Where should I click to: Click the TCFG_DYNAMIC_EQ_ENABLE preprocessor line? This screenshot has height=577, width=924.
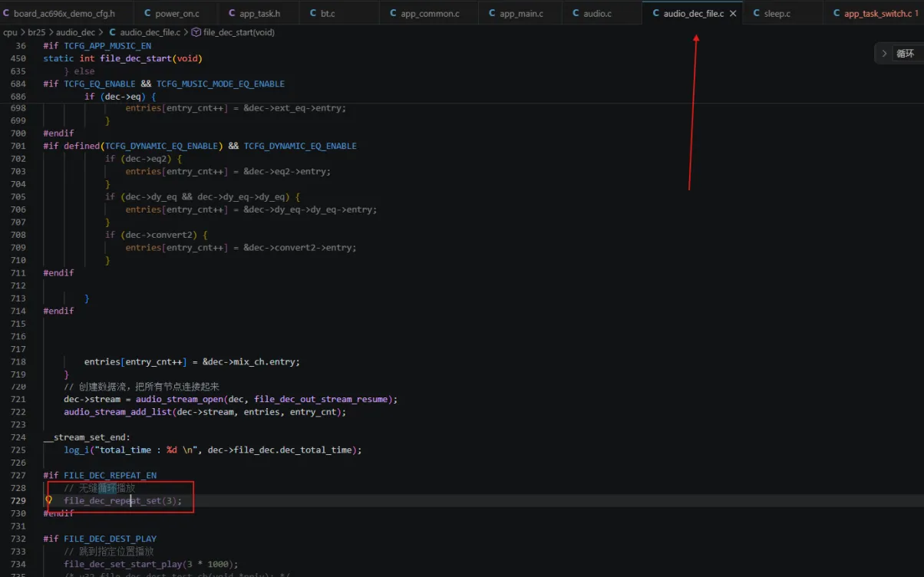[200, 146]
